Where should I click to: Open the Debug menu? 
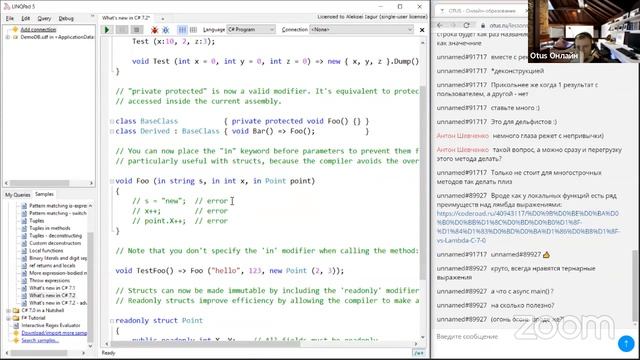tap(66, 18)
